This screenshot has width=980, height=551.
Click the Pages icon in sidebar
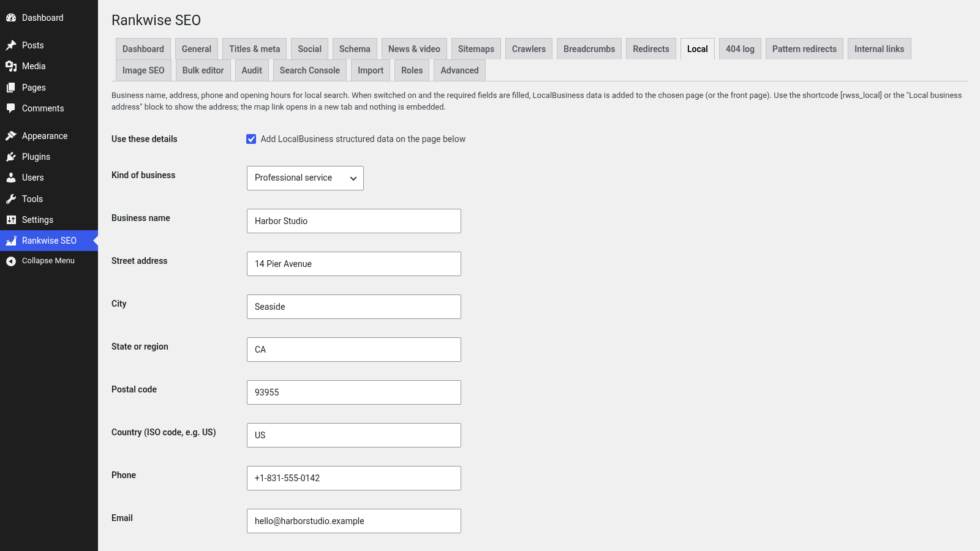[11, 88]
